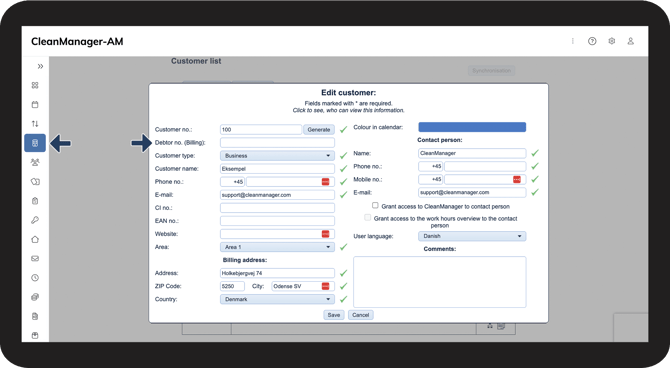Click the Edit customer: dialog title
This screenshot has width=670, height=368.
[x=349, y=93]
